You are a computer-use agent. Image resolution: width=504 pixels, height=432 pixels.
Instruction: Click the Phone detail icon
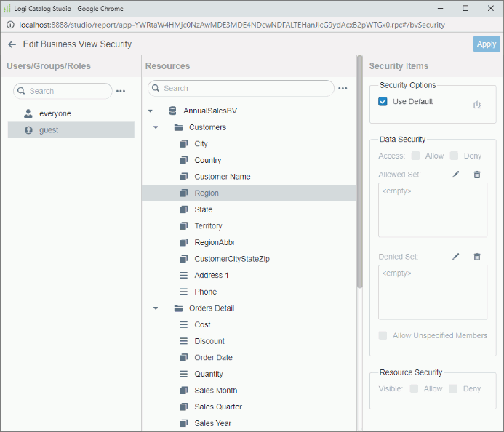click(183, 292)
